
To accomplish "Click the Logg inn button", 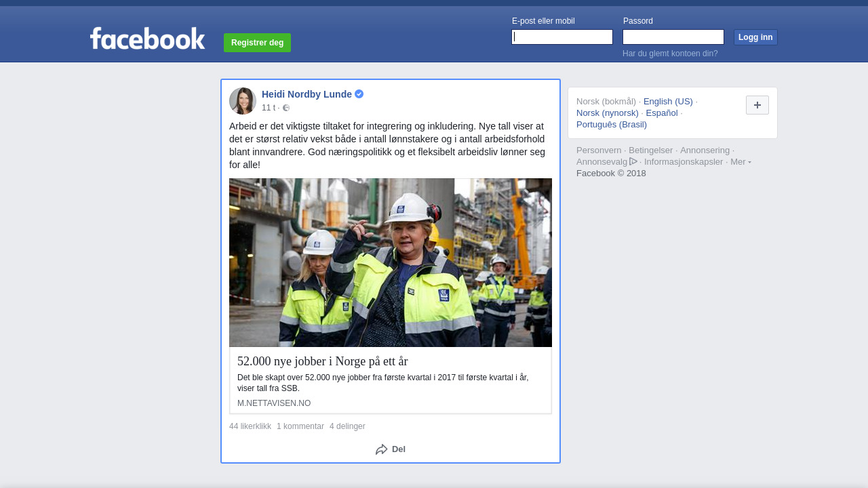I will (x=755, y=37).
